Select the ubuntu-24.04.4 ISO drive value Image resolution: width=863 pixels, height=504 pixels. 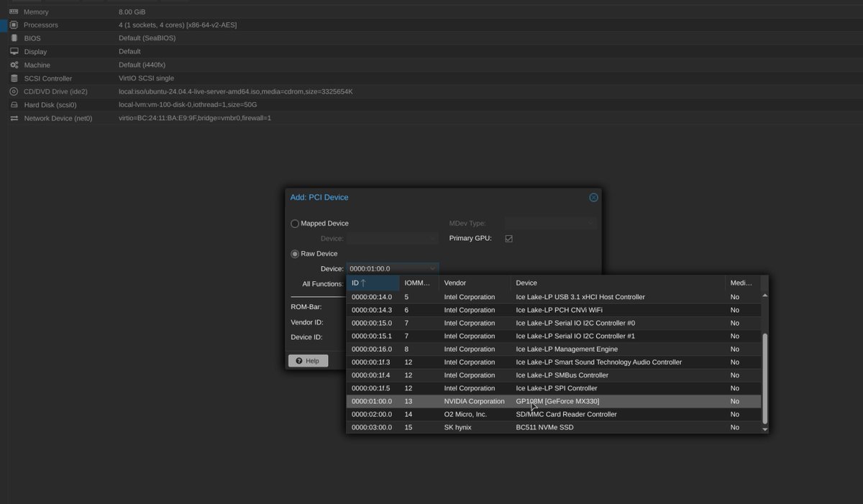click(235, 91)
